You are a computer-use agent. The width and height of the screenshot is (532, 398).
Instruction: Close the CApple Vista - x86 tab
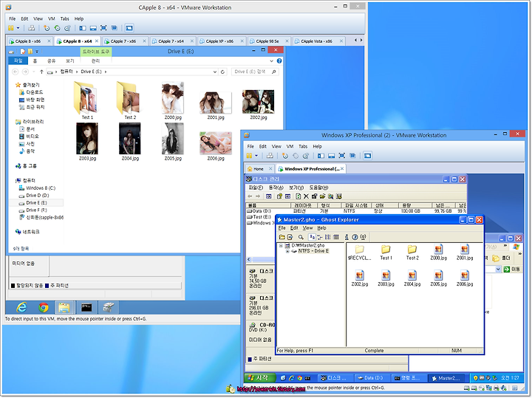tap(341, 41)
